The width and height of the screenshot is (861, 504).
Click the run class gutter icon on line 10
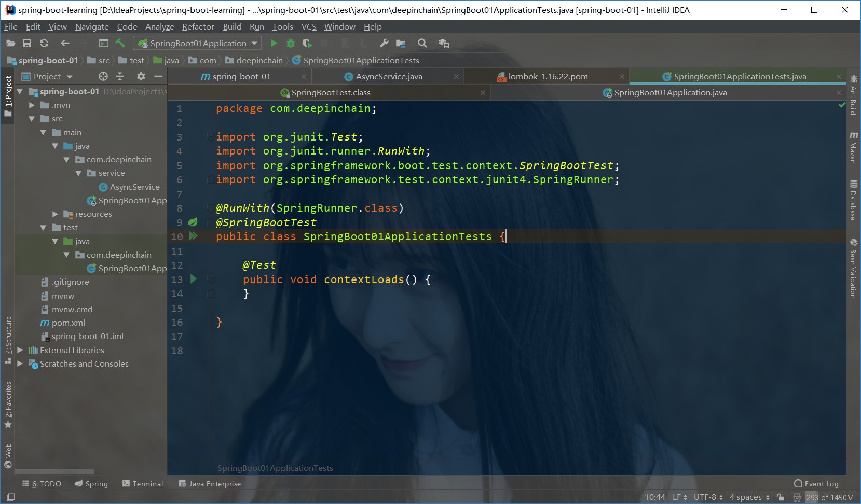193,236
